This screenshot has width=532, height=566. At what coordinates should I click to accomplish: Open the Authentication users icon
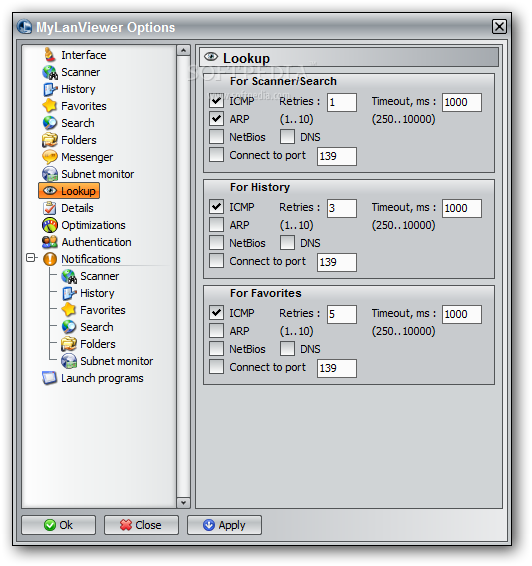(50, 242)
